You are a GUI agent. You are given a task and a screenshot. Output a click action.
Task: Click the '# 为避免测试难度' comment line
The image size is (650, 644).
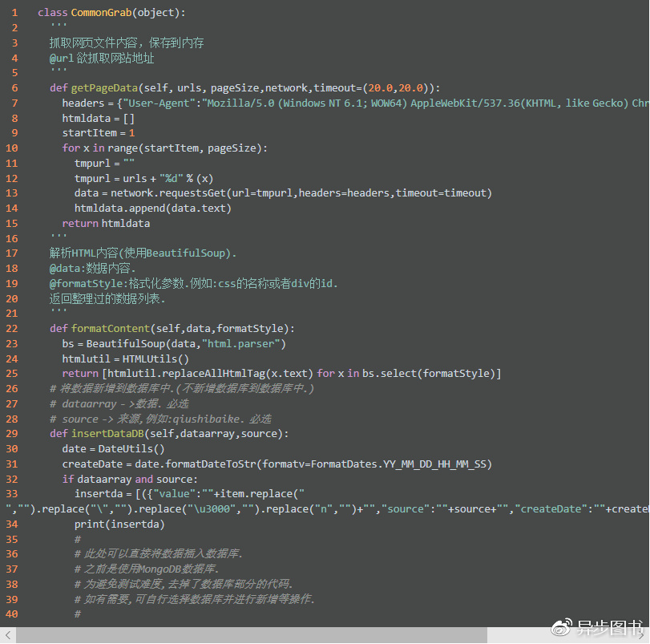point(184,585)
